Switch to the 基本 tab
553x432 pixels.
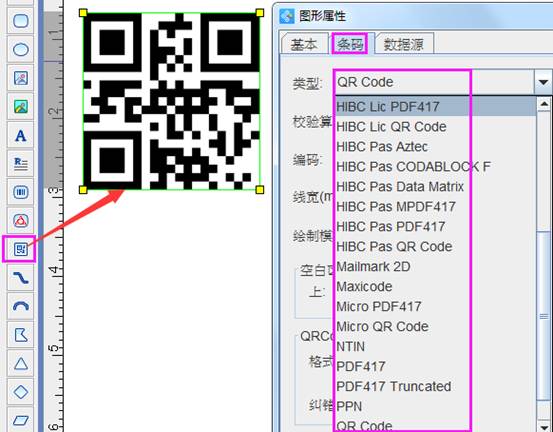[304, 44]
